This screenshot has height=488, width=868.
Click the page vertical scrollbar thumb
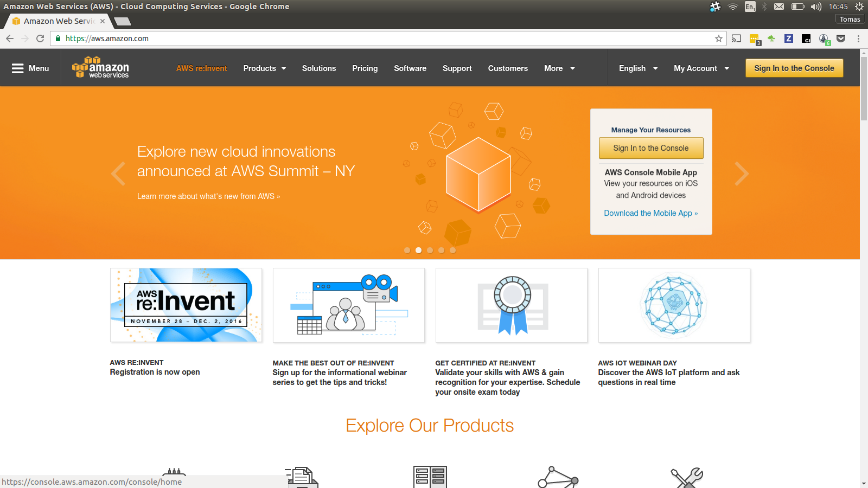(x=864, y=88)
